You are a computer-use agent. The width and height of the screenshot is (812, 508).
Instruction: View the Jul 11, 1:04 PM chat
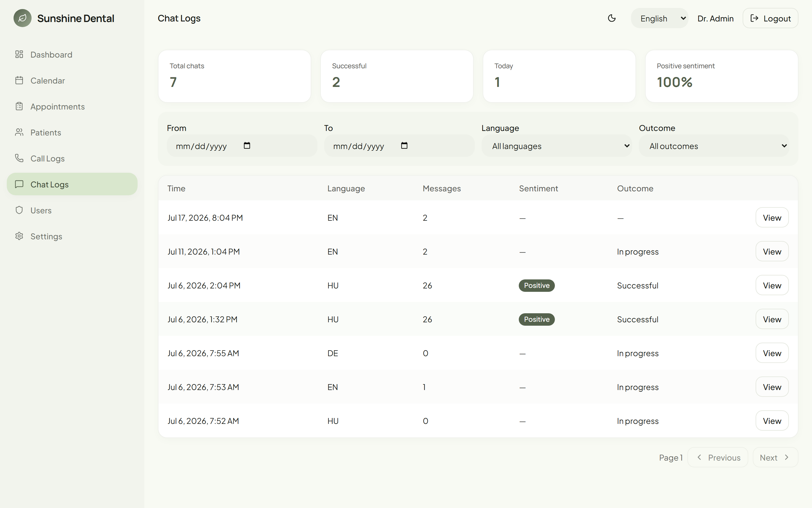pos(772,251)
